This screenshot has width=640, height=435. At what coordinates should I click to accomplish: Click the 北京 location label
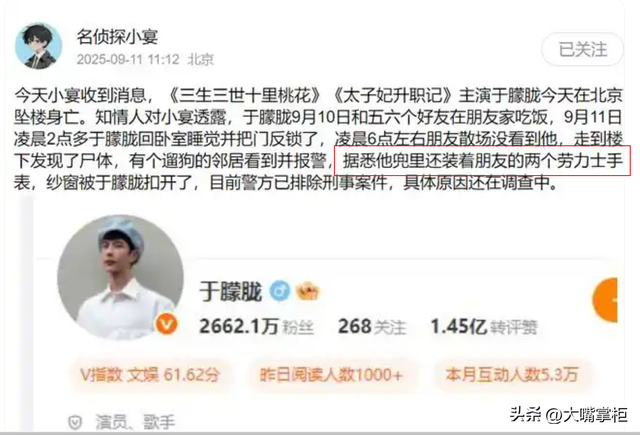(x=200, y=60)
